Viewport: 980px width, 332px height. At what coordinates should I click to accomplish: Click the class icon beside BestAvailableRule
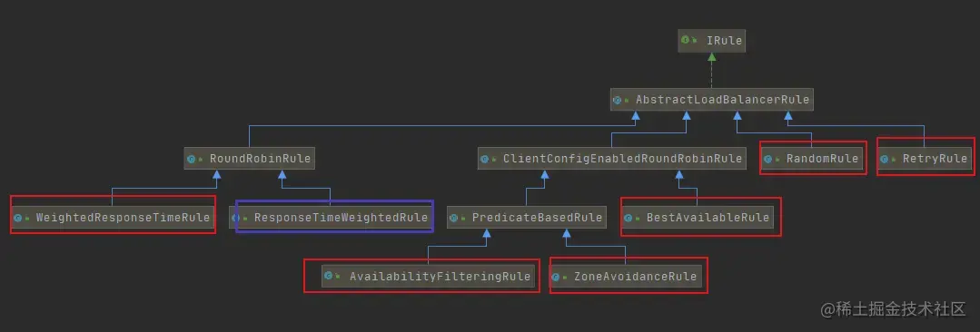(629, 218)
